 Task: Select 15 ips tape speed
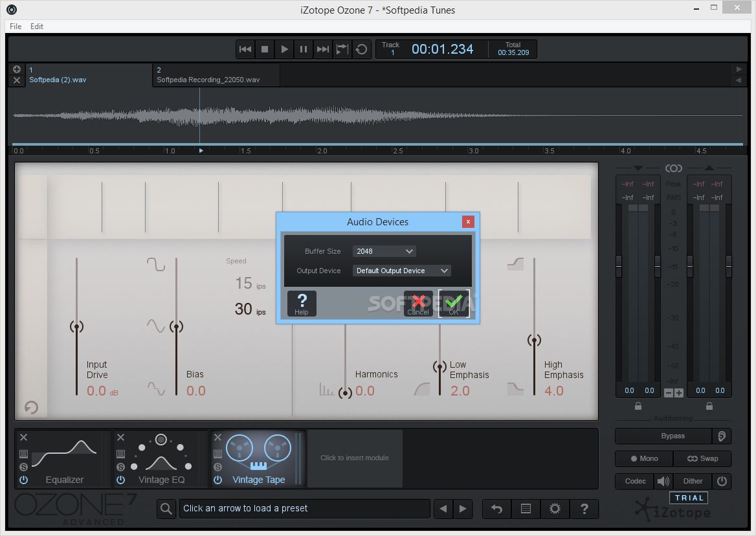(x=250, y=283)
